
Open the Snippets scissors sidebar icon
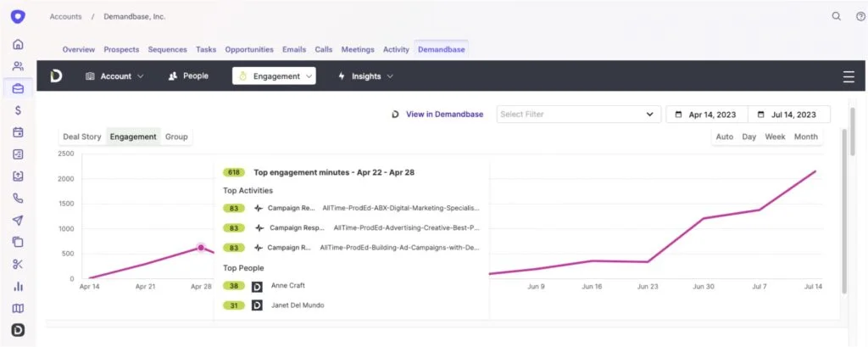(18, 264)
